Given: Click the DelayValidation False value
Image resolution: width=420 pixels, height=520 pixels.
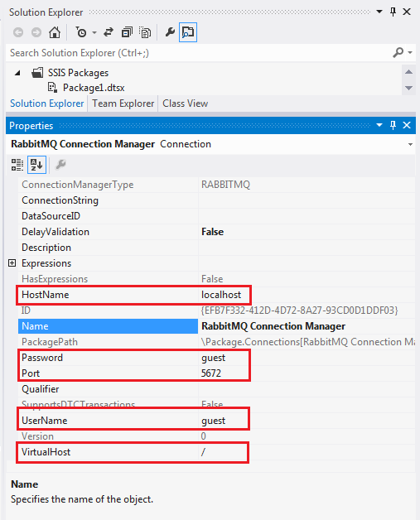Looking at the screenshot, I should click(212, 232).
